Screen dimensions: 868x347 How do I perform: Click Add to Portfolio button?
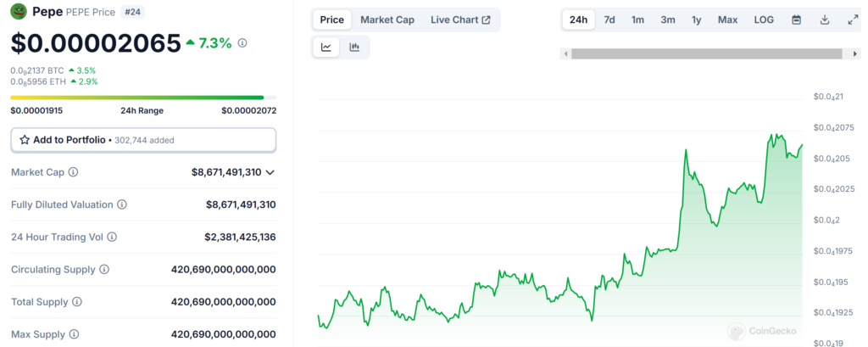143,139
